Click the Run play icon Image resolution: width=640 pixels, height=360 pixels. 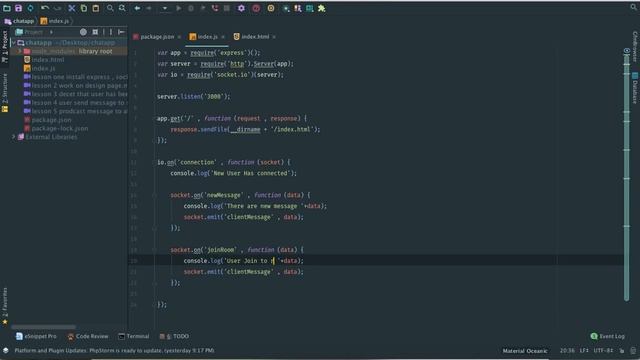pos(179,8)
